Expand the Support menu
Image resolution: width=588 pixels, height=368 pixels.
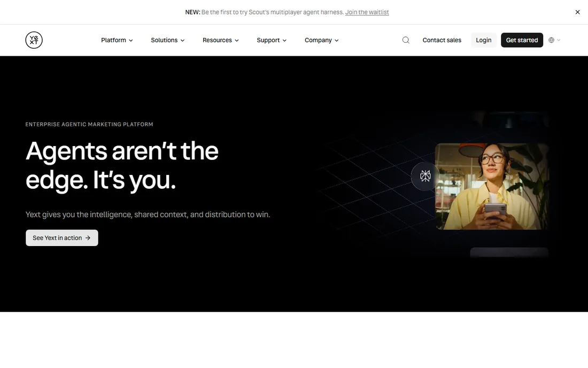[272, 40]
